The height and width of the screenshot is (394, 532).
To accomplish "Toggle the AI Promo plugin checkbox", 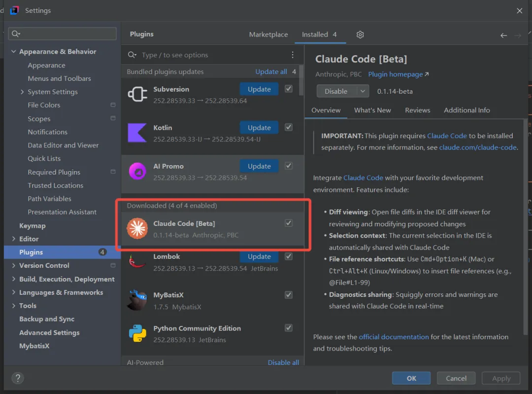I will [288, 166].
